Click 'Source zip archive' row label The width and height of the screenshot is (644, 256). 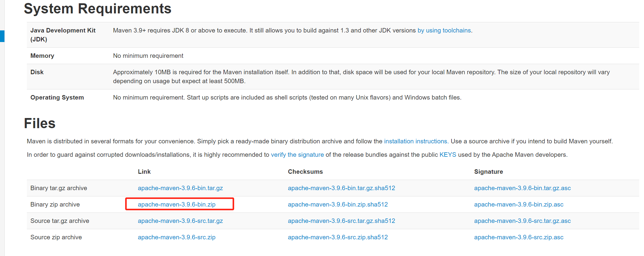56,237
